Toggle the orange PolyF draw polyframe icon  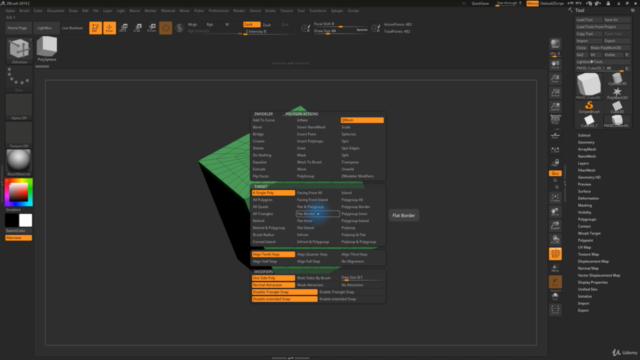(x=555, y=254)
